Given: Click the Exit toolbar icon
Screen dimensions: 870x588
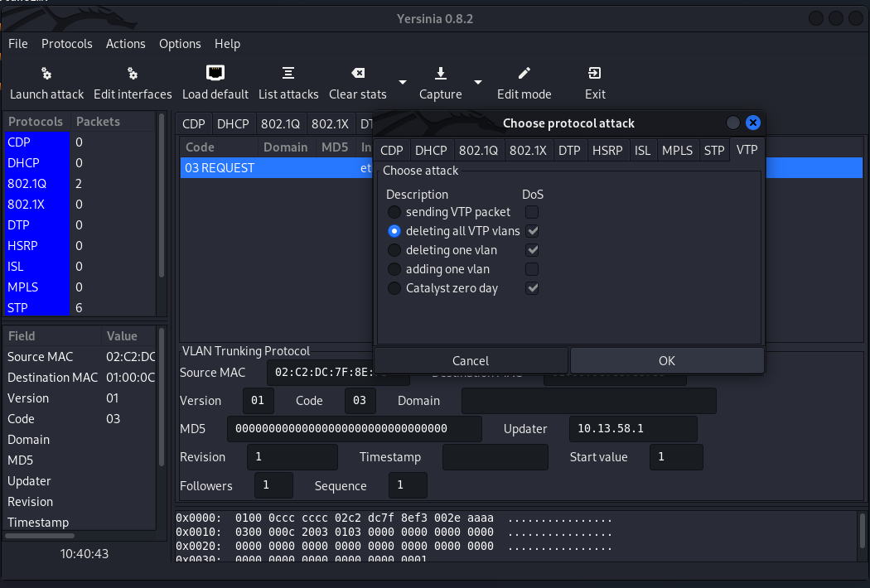Looking at the screenshot, I should pos(595,74).
